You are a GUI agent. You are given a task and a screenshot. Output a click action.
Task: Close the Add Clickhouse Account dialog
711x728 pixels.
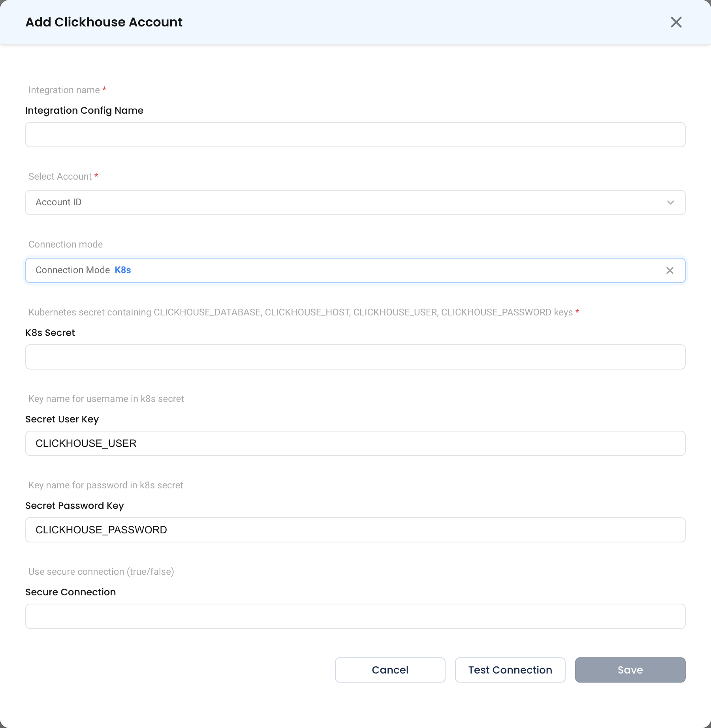pos(676,22)
